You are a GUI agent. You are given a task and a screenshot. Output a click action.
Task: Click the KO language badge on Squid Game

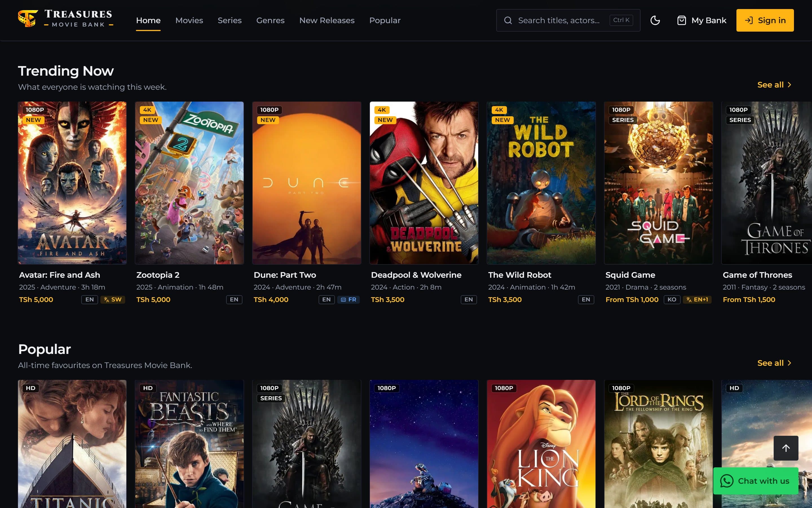(x=672, y=299)
